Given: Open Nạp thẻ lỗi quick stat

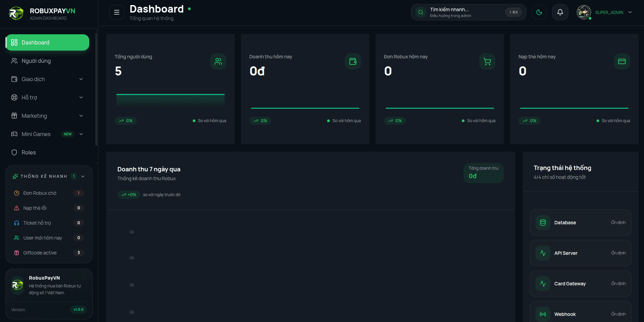Looking at the screenshot, I should coord(49,208).
